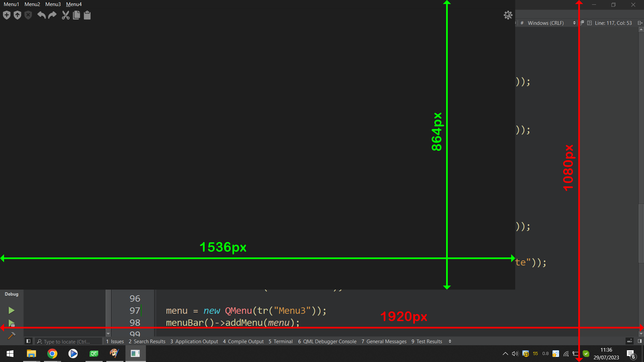Expand the output panes selector arrows
The width and height of the screenshot is (644, 362).
(x=450, y=341)
